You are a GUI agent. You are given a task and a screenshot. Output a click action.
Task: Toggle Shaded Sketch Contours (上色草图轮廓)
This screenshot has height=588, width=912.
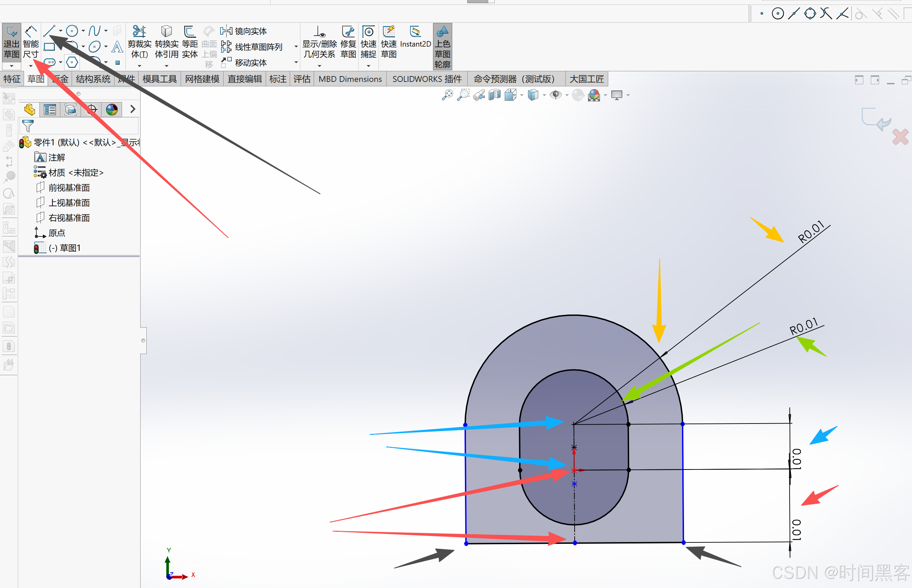click(442, 46)
